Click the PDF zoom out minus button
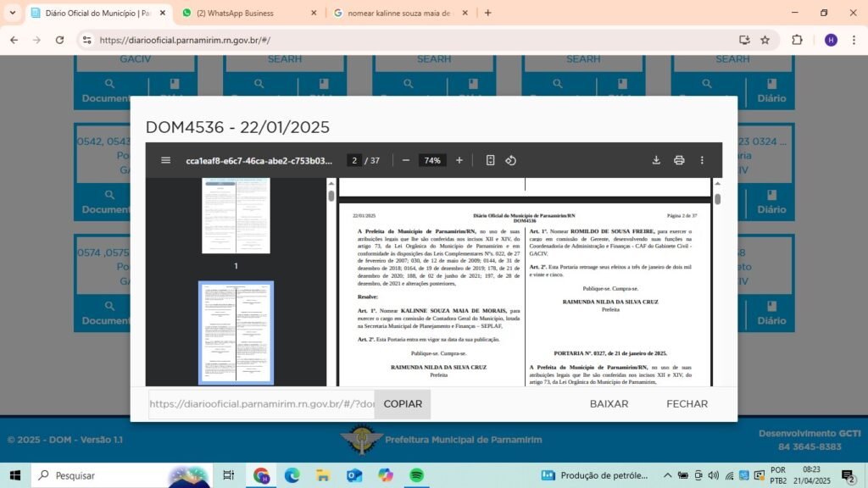This screenshot has width=868, height=488. pyautogui.click(x=406, y=160)
